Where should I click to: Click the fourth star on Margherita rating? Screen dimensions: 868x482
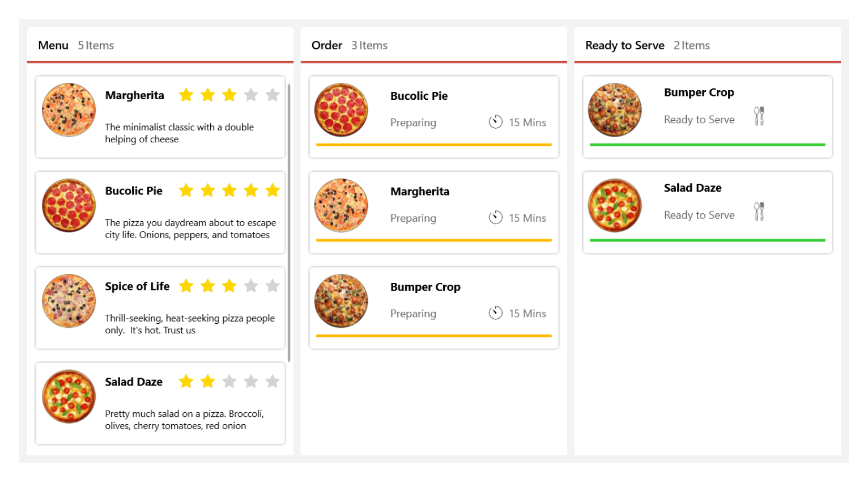[251, 95]
